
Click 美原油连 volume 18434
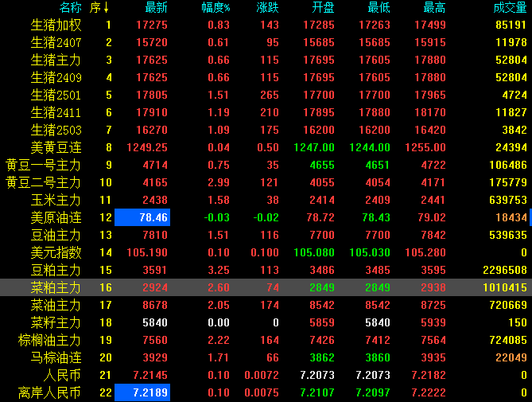[511, 217]
